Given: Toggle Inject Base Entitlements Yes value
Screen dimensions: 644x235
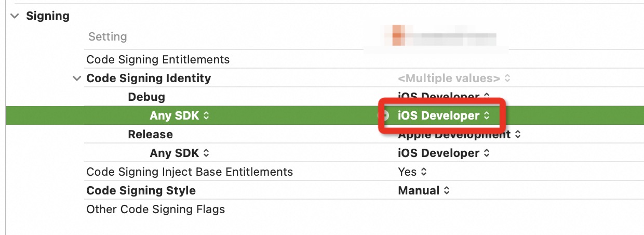Looking at the screenshot, I should tap(412, 172).
